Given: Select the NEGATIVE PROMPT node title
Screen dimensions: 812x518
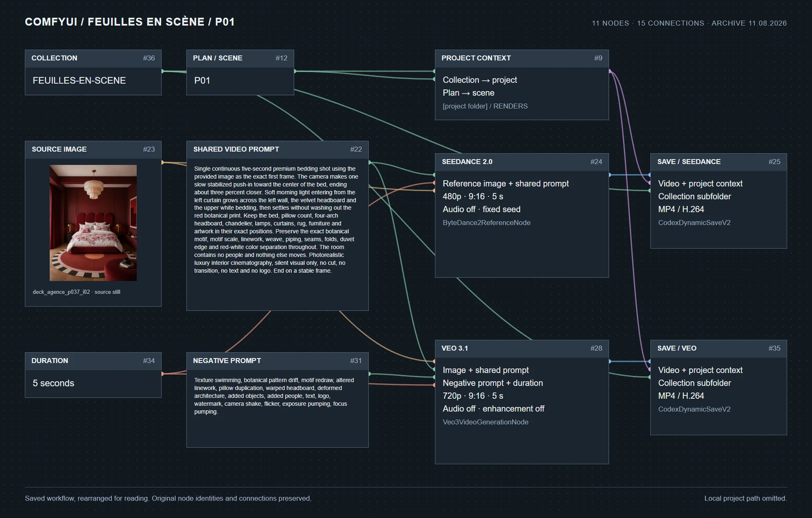Looking at the screenshot, I should (x=227, y=361).
